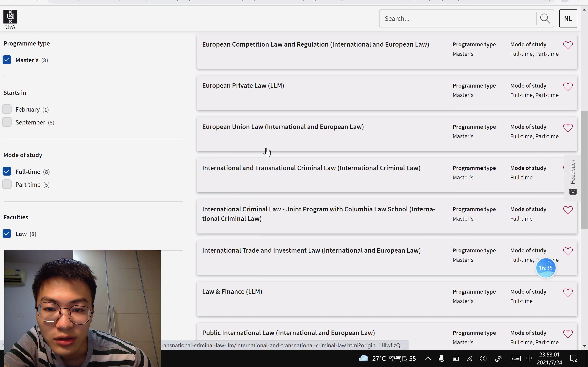Toggle the Full-time mode of study checkbox
Image resolution: width=588 pixels, height=367 pixels.
[7, 171]
